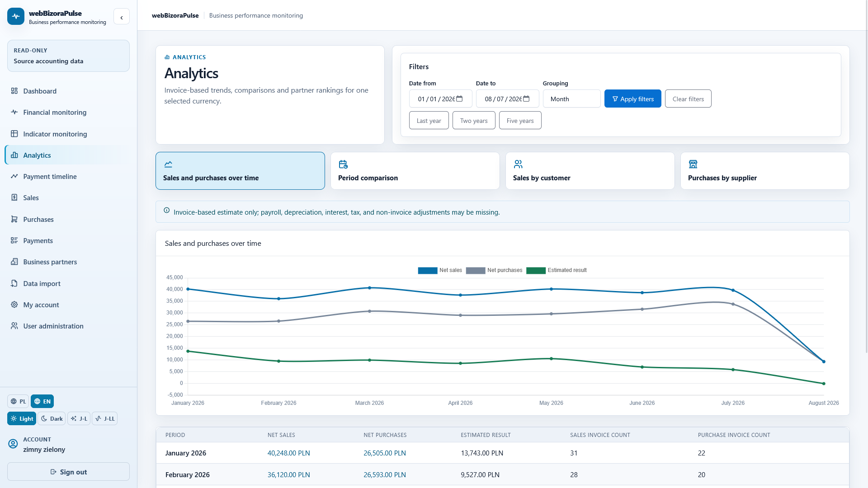Click the Data import file icon
The image size is (868, 488).
(x=14, y=283)
